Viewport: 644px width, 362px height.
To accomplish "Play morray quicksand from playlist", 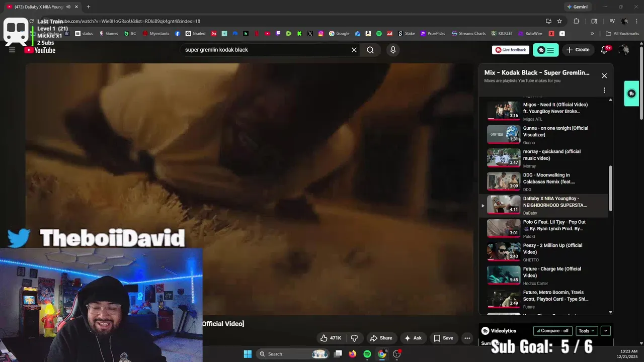I will coord(543,158).
